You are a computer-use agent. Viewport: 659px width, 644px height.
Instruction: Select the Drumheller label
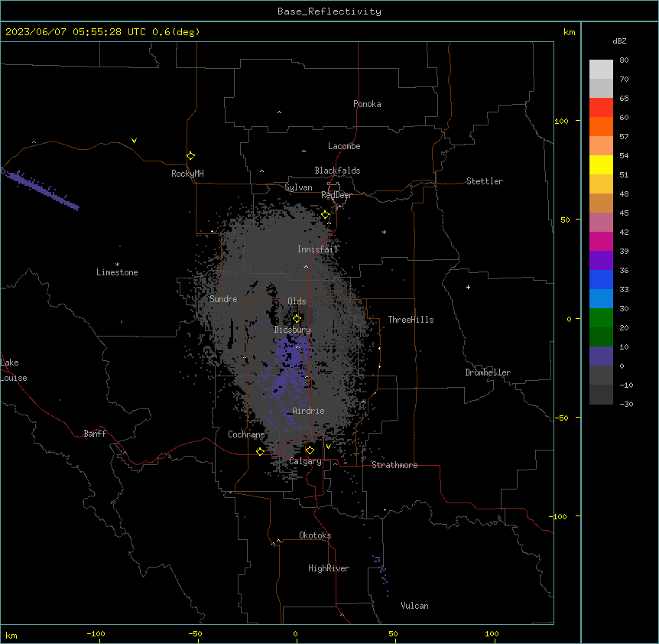pos(488,372)
